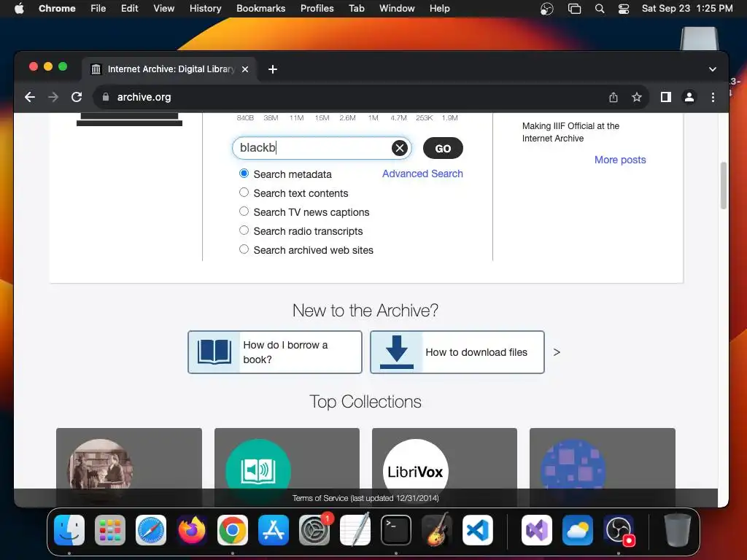The image size is (747, 560).
Task: Open the Chrome profile avatar icon
Action: point(689,97)
